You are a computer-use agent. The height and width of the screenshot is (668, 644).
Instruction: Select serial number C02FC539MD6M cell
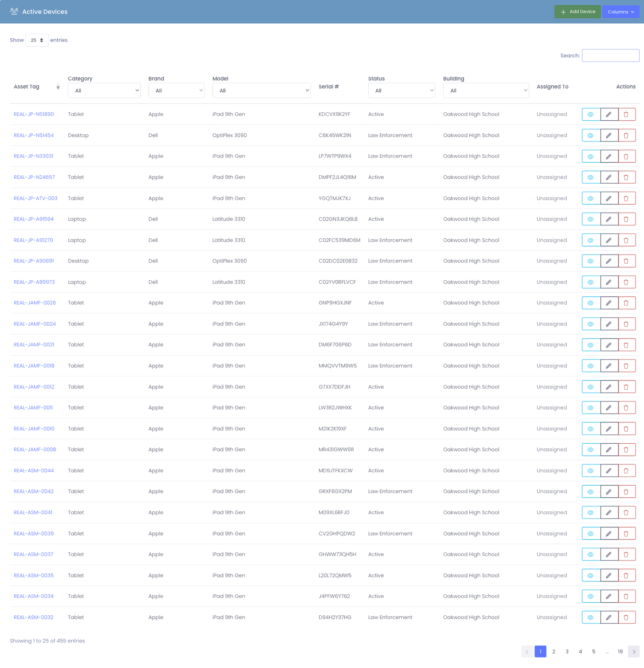coord(339,240)
